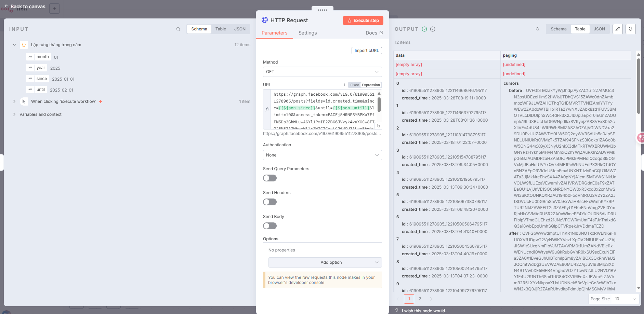
Task: Click the since schema pill
Action: coord(38,79)
